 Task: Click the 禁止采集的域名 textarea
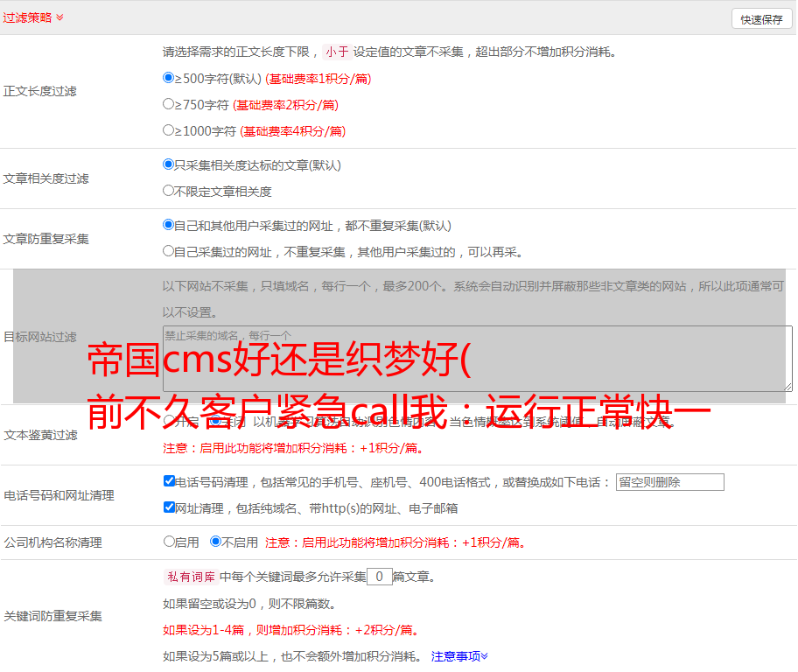(x=478, y=359)
